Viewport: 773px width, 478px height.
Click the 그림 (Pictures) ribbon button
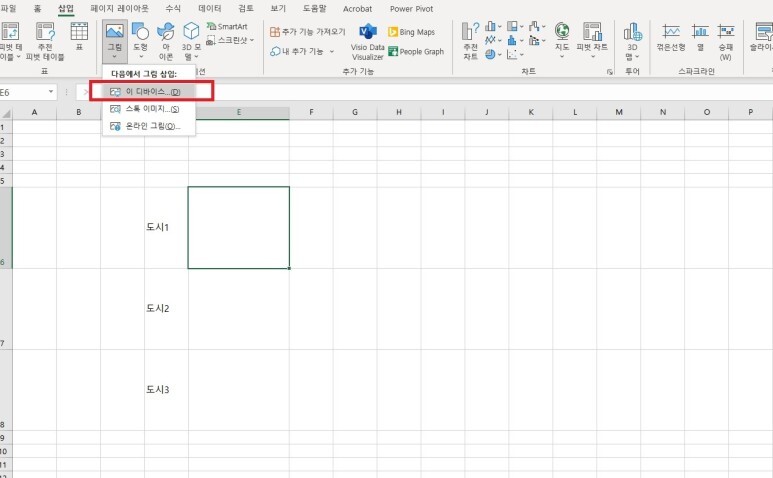click(115, 41)
